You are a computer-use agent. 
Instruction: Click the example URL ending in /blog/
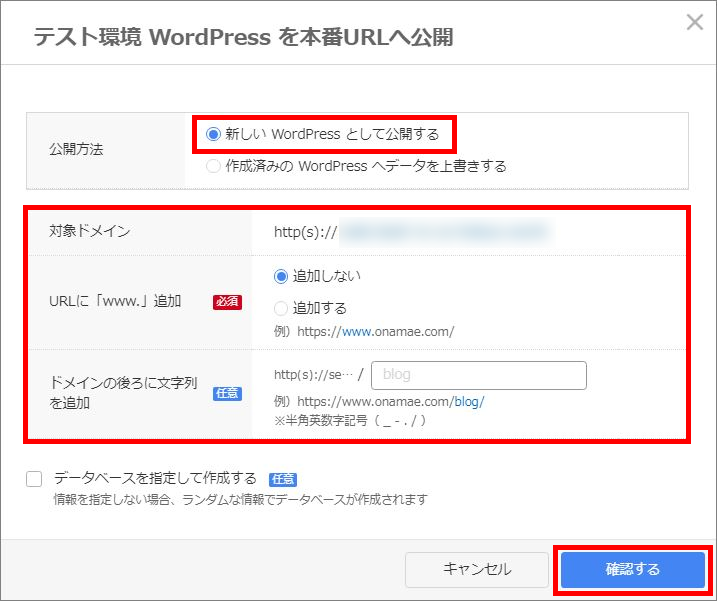(391, 402)
